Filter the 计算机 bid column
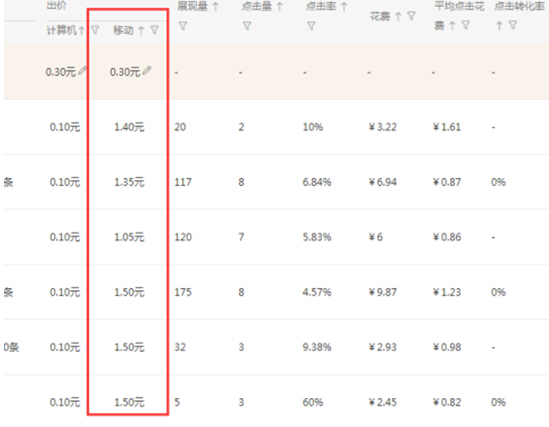Viewport: 549px width, 427px height. [95, 30]
